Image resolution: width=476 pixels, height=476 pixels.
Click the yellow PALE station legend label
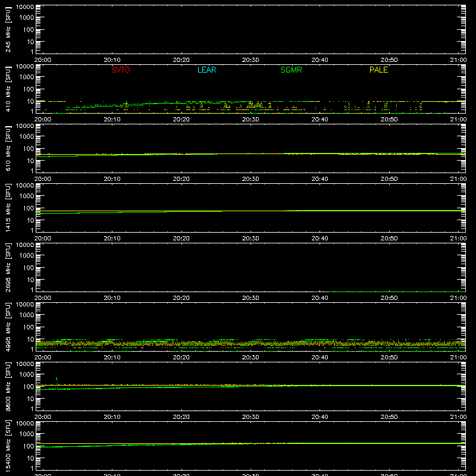(x=378, y=70)
